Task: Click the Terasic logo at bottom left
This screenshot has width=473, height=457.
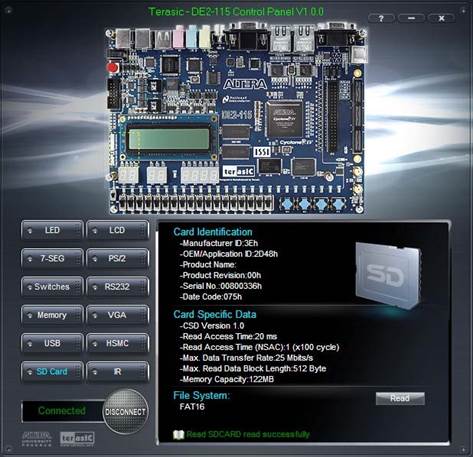Action: tap(77, 439)
